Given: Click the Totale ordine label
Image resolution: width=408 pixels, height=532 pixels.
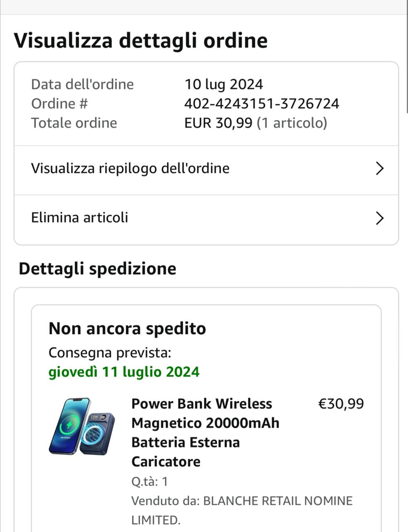Looking at the screenshot, I should click(74, 123).
